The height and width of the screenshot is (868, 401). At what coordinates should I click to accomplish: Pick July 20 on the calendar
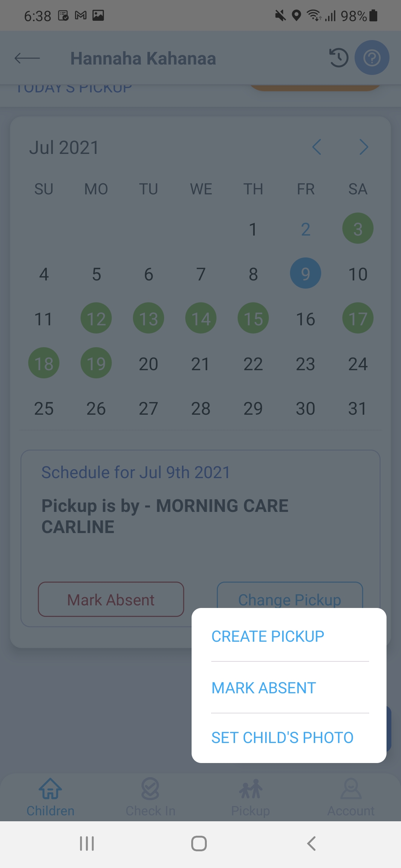149,364
